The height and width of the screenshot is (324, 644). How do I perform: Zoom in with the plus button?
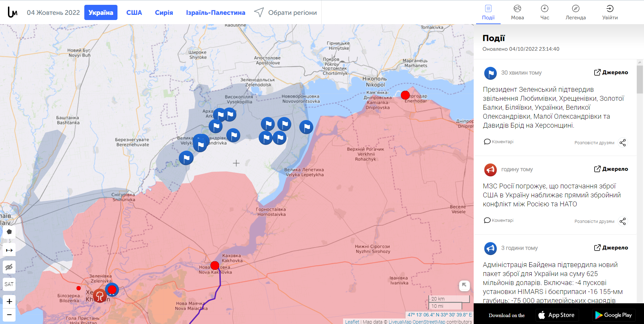[9, 302]
